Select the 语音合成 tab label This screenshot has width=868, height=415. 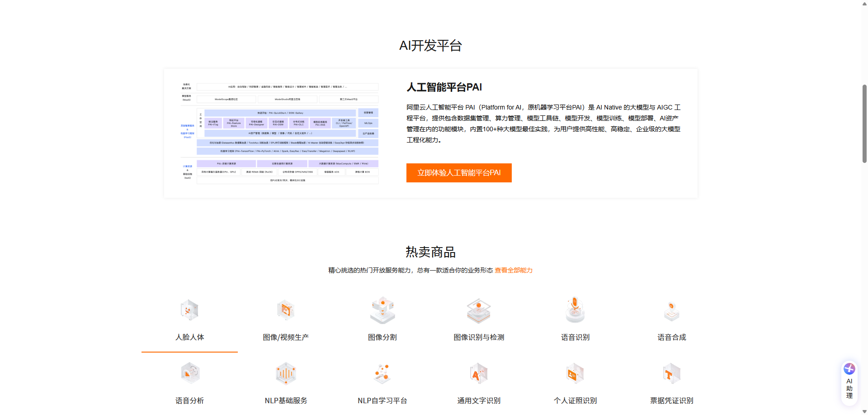pyautogui.click(x=672, y=337)
